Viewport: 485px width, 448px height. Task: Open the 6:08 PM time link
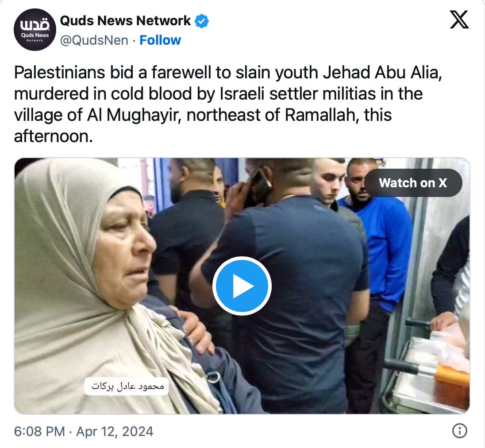click(x=39, y=431)
